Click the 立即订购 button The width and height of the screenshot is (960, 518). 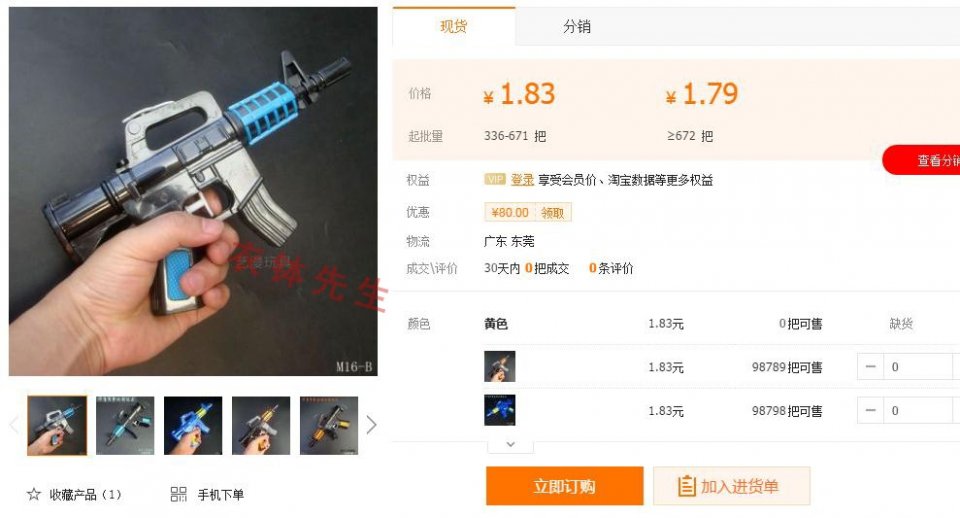click(x=564, y=486)
